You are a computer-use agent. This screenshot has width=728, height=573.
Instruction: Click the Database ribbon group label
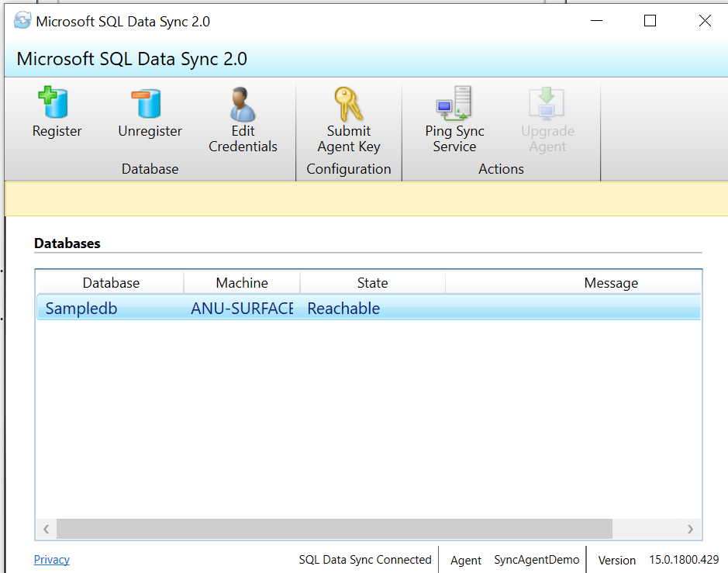coord(150,168)
